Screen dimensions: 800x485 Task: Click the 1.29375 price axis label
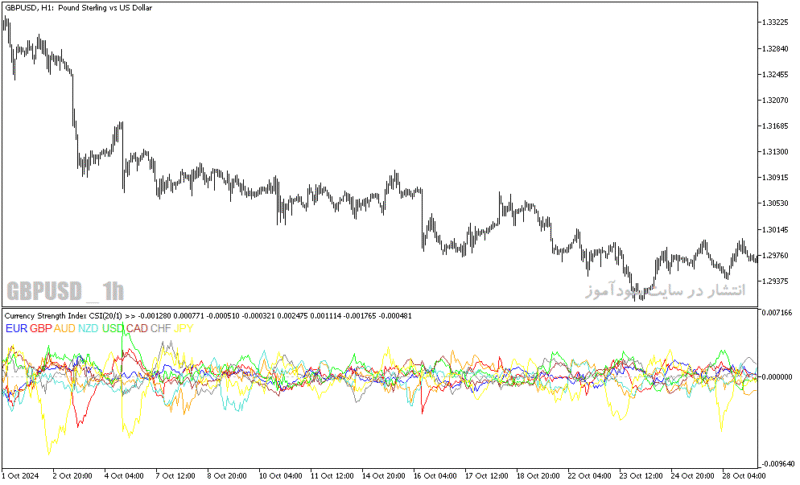pyautogui.click(x=775, y=281)
